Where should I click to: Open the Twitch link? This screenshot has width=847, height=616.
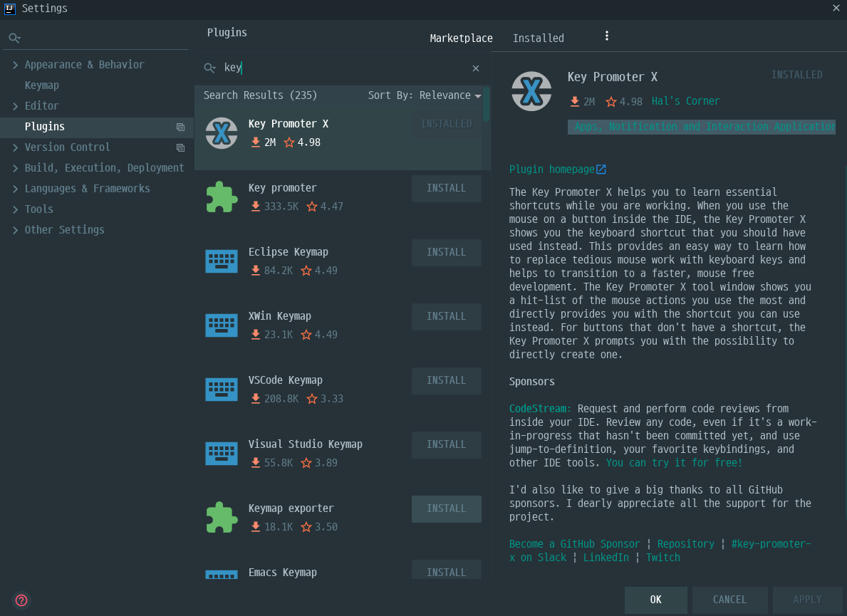(x=662, y=558)
